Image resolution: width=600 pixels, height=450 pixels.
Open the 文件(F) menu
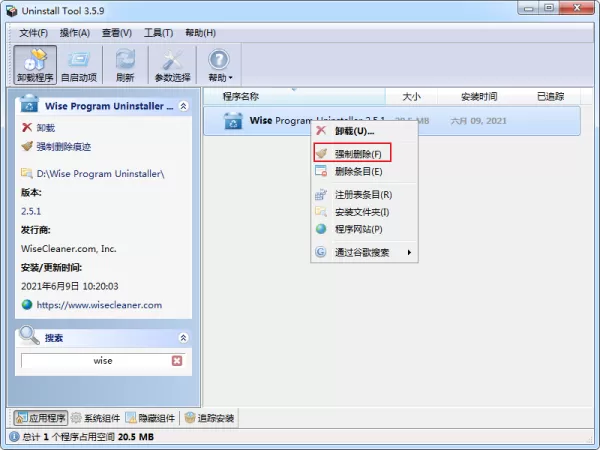pos(34,33)
